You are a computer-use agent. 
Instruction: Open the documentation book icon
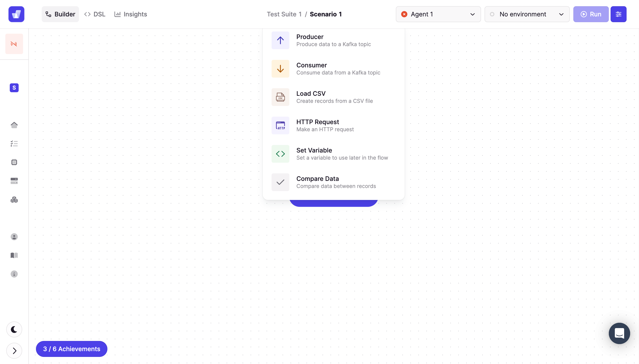click(14, 255)
